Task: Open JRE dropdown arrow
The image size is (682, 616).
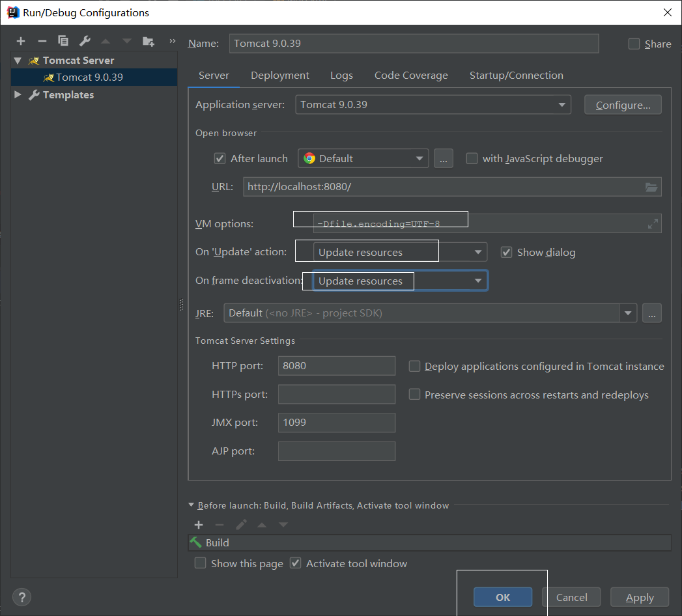Action: point(628,313)
